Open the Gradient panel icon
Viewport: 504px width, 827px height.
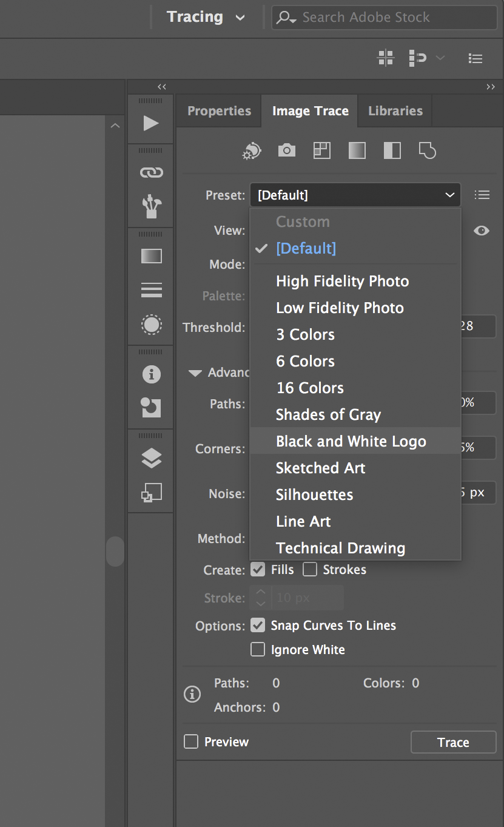coord(151,256)
